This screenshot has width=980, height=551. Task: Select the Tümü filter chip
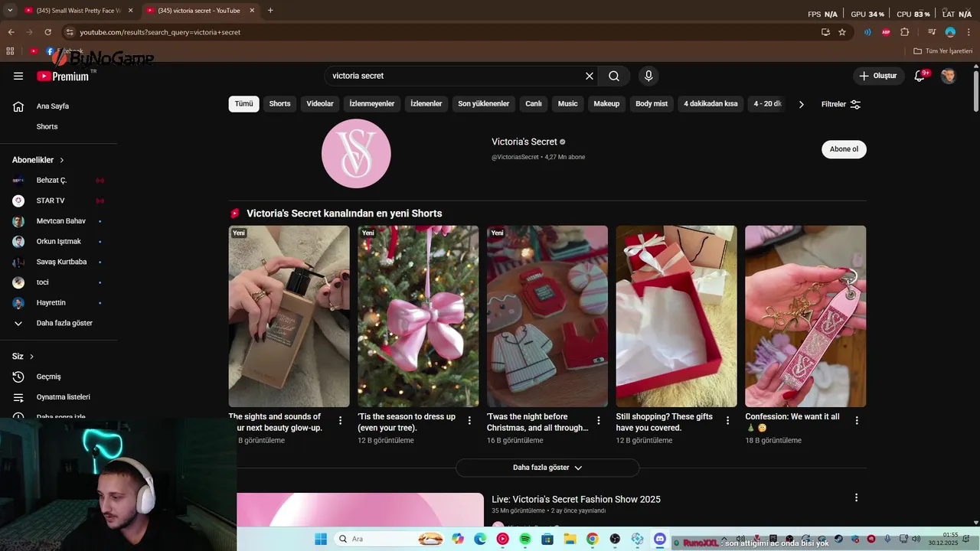[x=243, y=104]
